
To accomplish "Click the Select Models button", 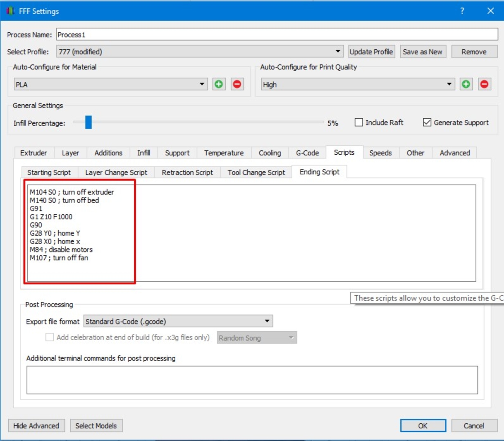I will pos(96,426).
